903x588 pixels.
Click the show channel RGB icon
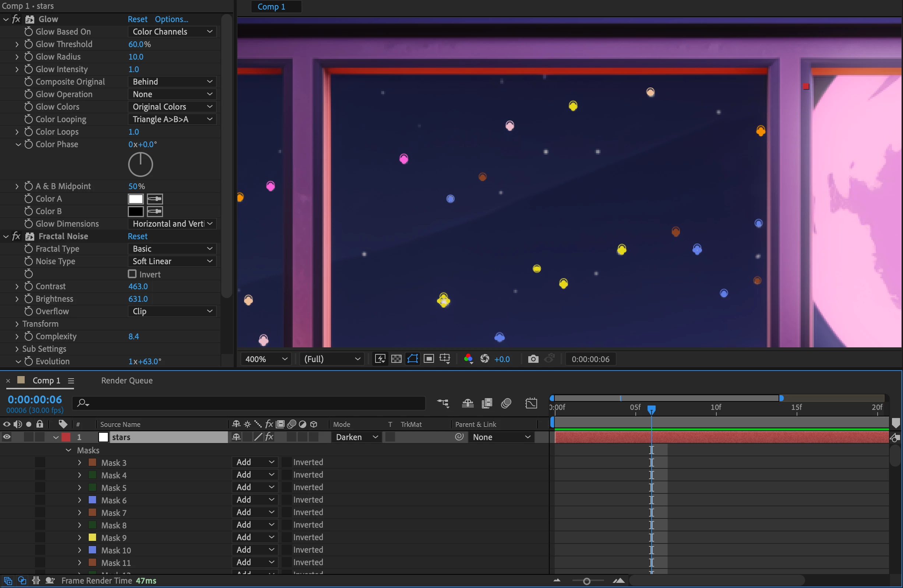[468, 359]
